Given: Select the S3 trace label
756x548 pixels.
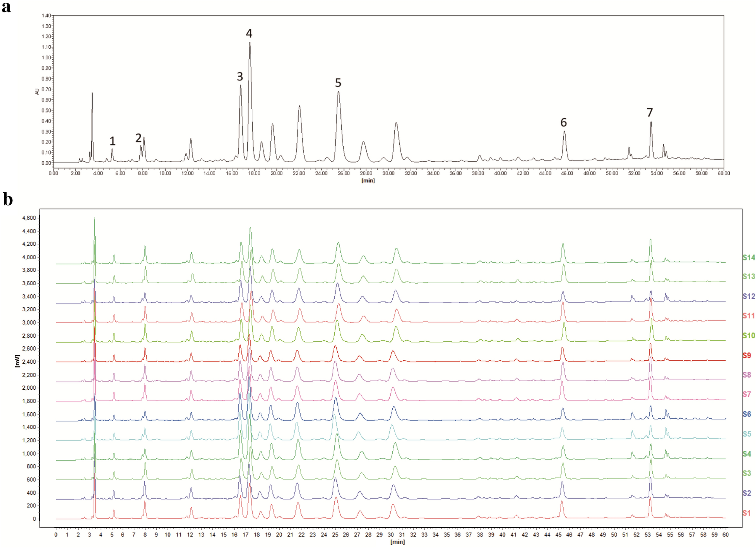Looking at the screenshot, I should 747,473.
